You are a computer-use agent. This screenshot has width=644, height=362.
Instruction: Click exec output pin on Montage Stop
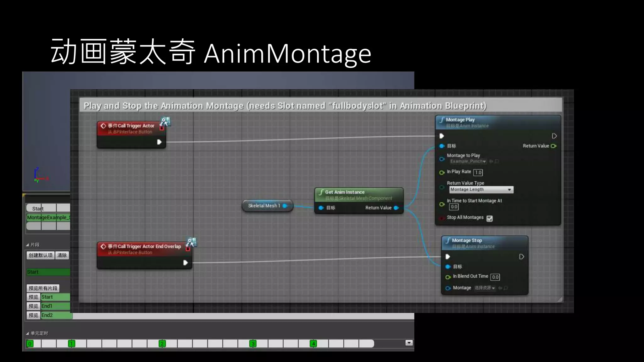(521, 257)
